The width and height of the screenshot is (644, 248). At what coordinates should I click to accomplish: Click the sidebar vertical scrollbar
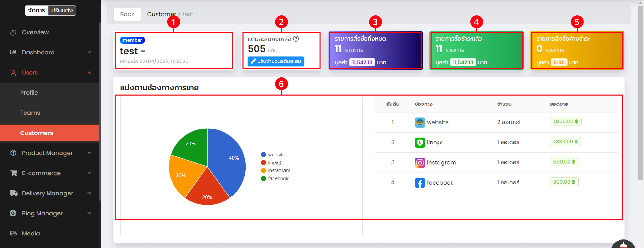pyautogui.click(x=99, y=111)
